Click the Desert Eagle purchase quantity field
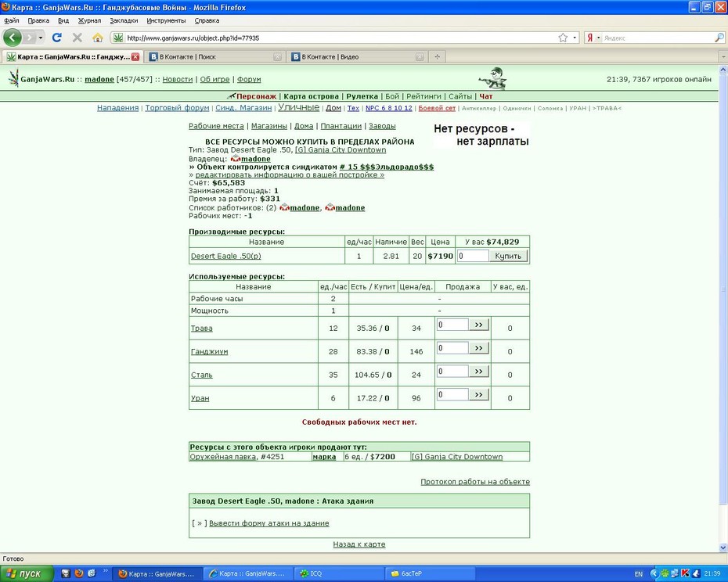The height and width of the screenshot is (582, 728). pyautogui.click(x=473, y=256)
